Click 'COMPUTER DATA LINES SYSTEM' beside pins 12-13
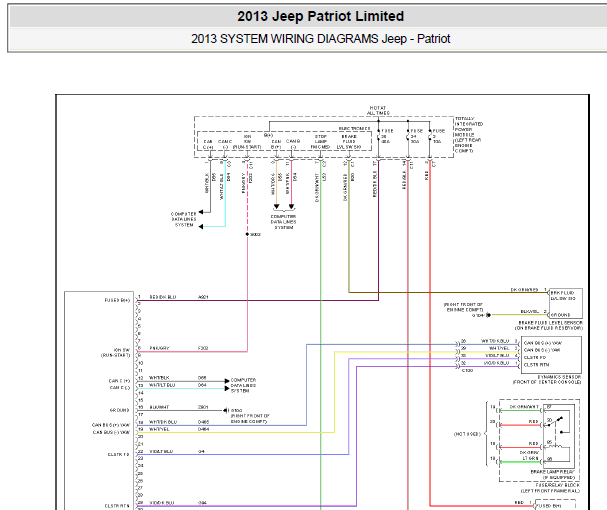 tap(243, 385)
